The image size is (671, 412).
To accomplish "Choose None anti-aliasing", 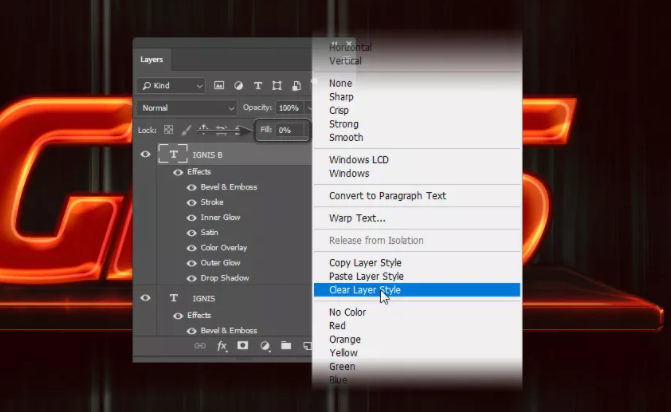I will [x=341, y=83].
